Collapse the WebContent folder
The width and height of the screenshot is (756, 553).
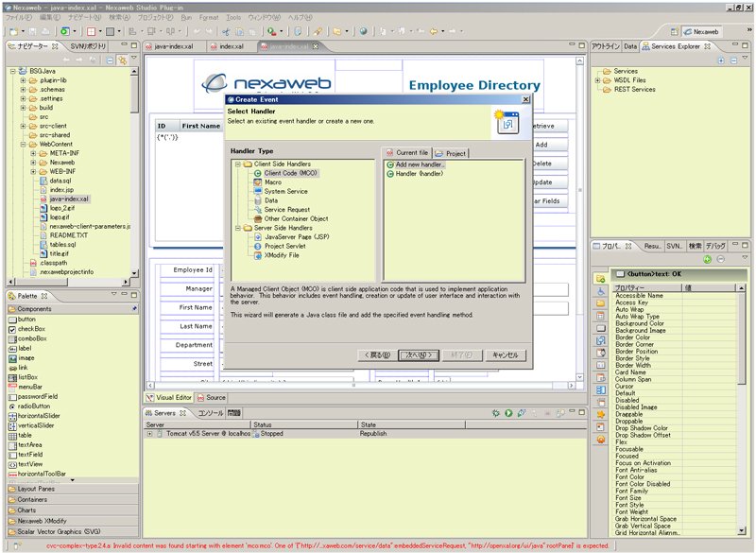23,144
